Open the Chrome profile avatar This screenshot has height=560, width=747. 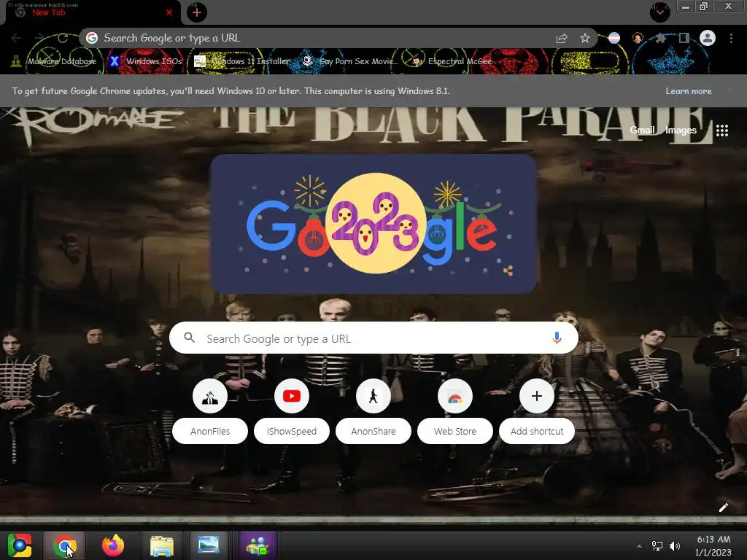click(708, 38)
